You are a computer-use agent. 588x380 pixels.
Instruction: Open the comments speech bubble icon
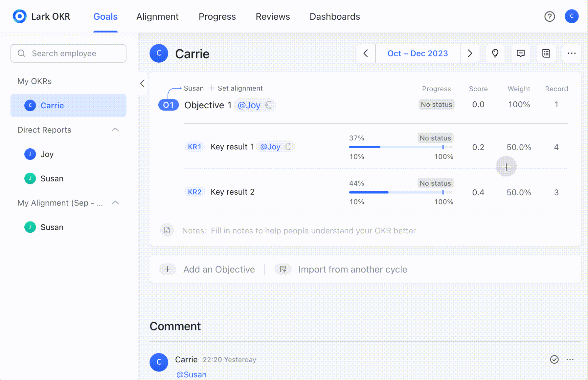(x=521, y=53)
